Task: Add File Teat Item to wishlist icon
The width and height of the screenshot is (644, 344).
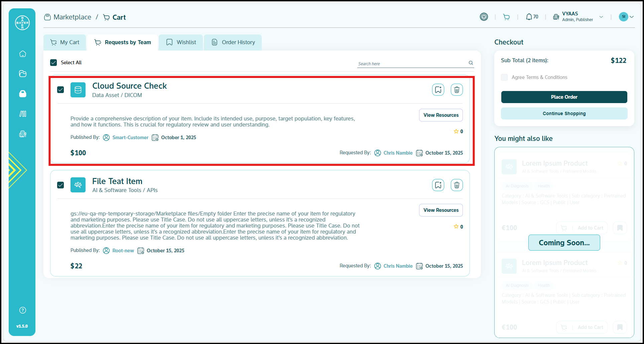Action: tap(438, 185)
